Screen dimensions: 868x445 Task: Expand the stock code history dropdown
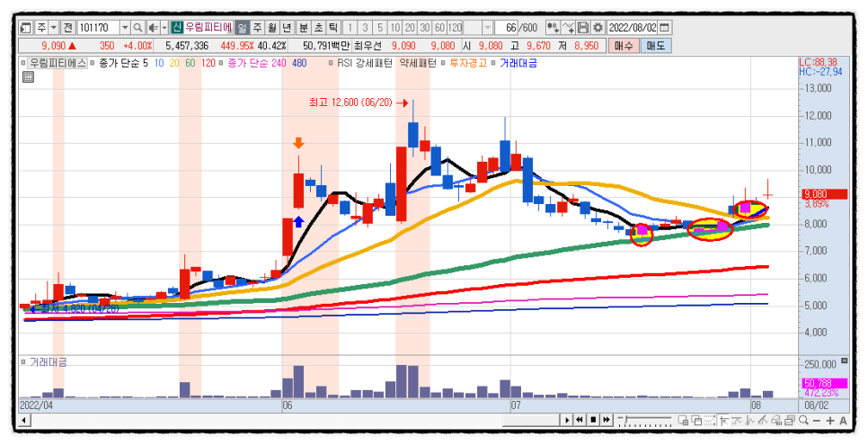click(x=125, y=27)
